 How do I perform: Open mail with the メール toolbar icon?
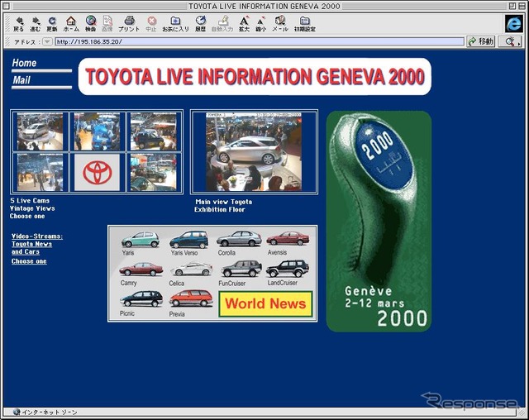pyautogui.click(x=280, y=24)
